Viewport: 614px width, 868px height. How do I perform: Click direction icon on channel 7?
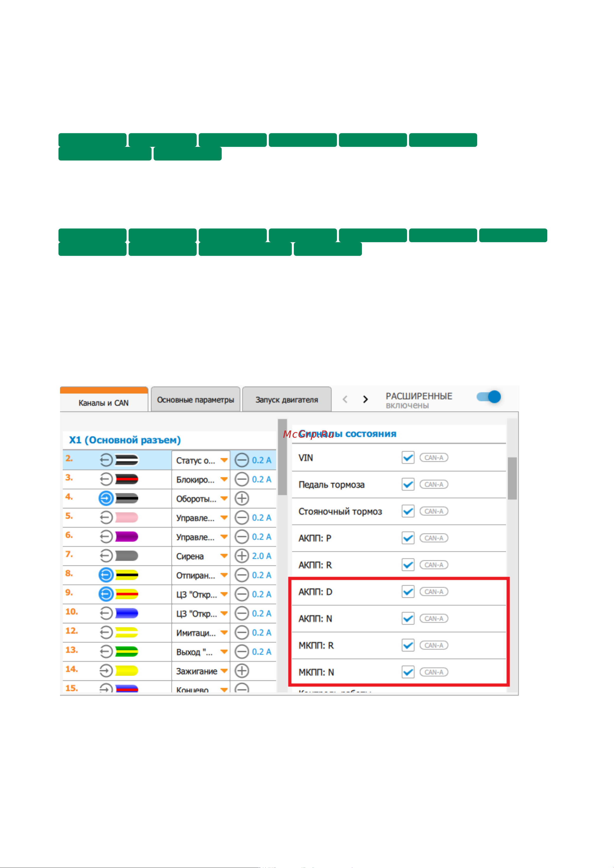(106, 556)
